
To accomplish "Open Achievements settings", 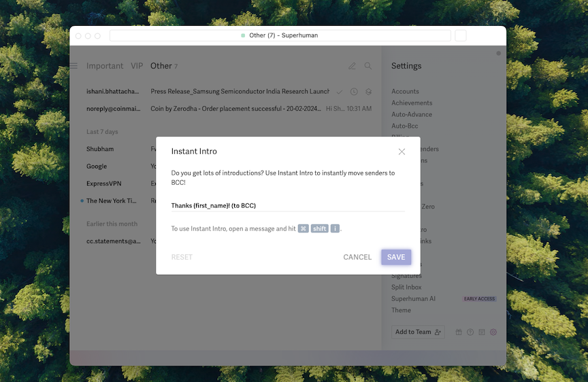I will click(x=412, y=103).
